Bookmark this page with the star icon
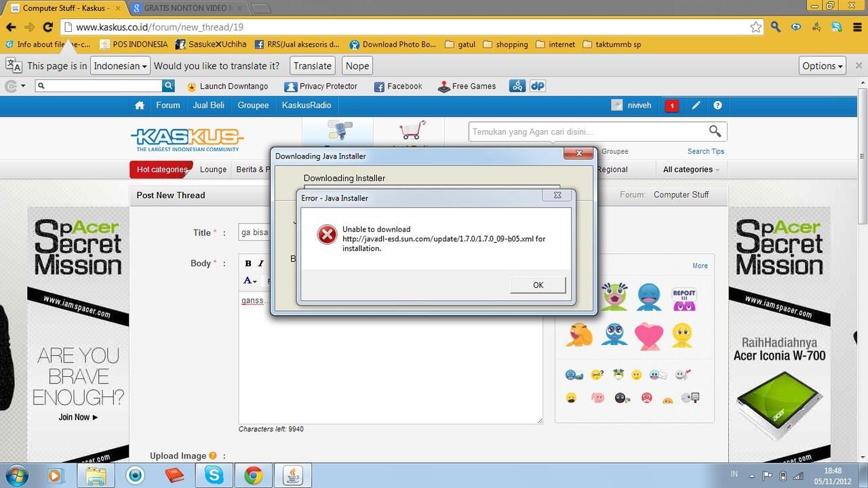The image size is (868, 488). click(x=755, y=27)
